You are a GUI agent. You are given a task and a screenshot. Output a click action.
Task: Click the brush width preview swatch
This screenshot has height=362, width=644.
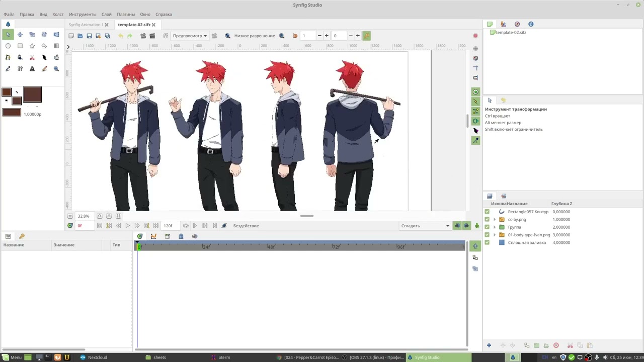[x=12, y=113]
